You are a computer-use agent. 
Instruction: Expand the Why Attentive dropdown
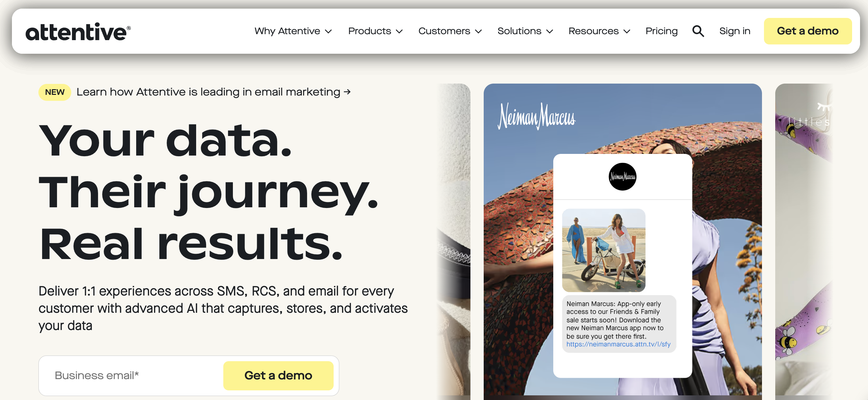(293, 31)
